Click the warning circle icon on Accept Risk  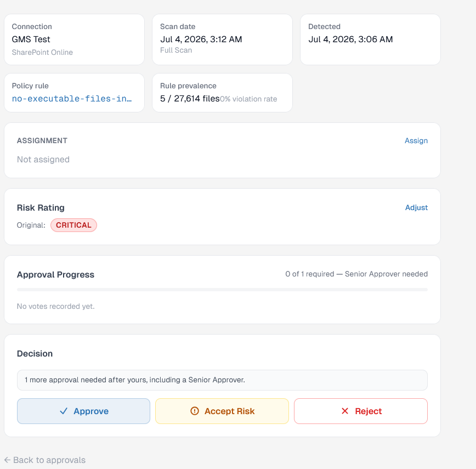[x=195, y=411]
